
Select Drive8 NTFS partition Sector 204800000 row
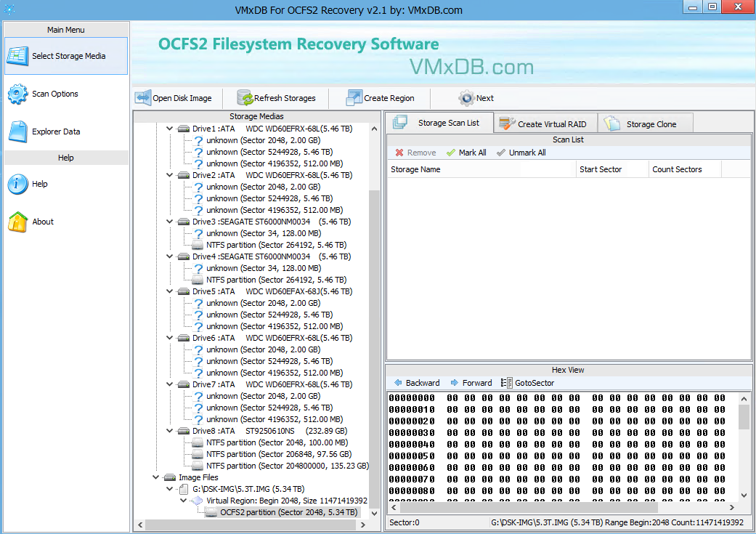288,466
